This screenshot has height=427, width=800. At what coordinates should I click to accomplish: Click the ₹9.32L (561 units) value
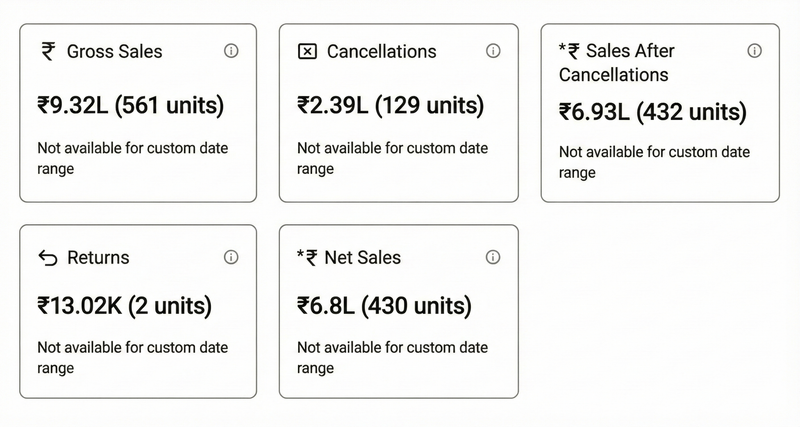click(131, 105)
